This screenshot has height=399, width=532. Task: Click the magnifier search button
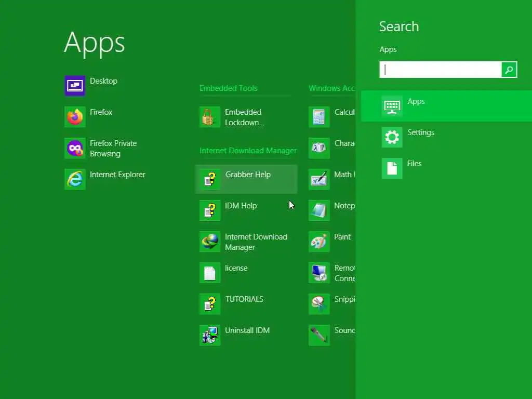coord(509,70)
